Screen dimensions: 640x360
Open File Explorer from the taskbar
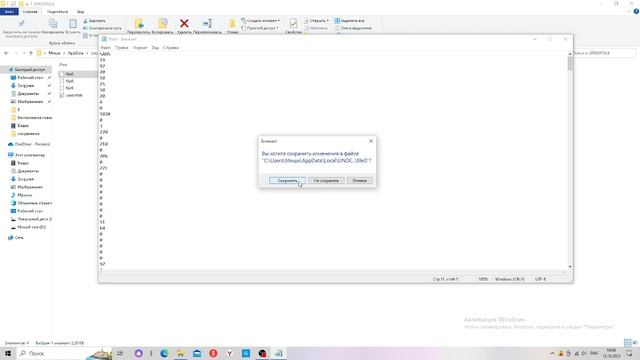coord(180,353)
